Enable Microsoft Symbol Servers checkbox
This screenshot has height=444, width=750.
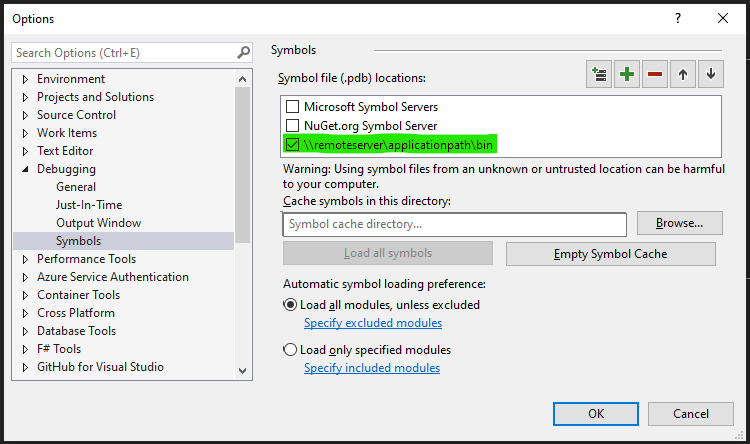293,107
